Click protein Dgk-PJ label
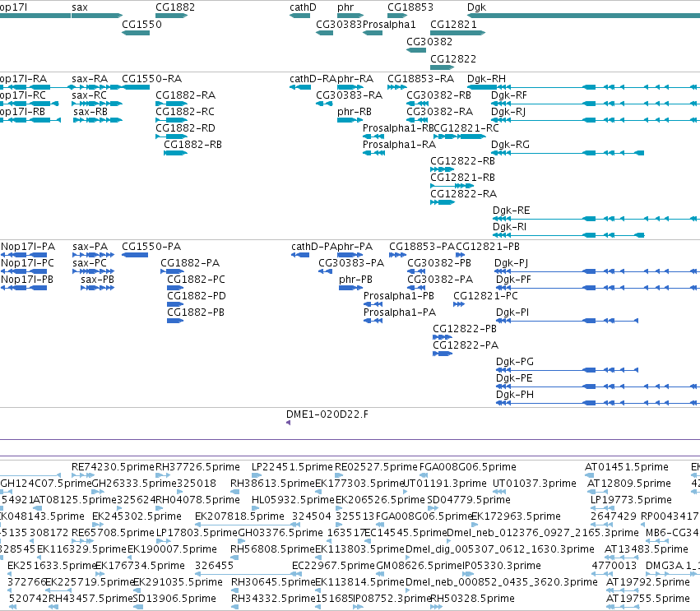Image resolution: width=700 pixels, height=611 pixels. pyautogui.click(x=511, y=263)
